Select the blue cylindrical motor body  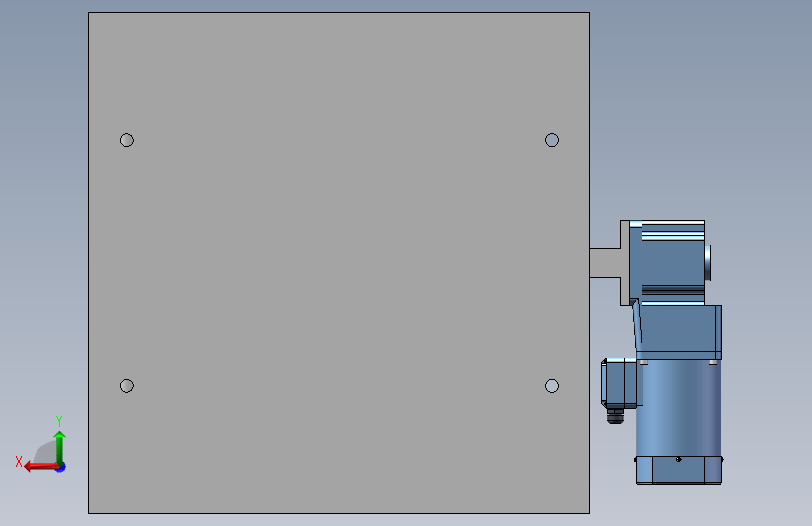tap(678, 408)
